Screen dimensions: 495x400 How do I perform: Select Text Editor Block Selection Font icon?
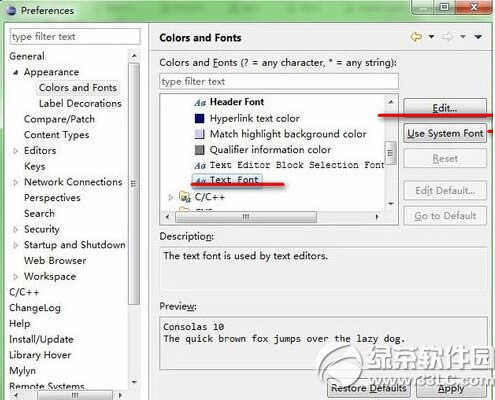coord(200,165)
